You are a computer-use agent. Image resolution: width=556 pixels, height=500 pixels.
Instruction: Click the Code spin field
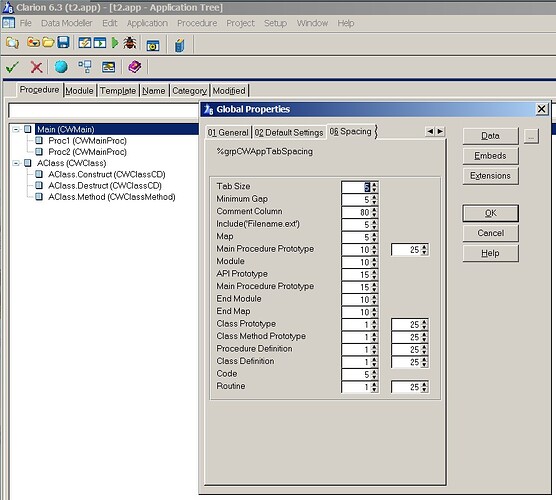[360, 374]
